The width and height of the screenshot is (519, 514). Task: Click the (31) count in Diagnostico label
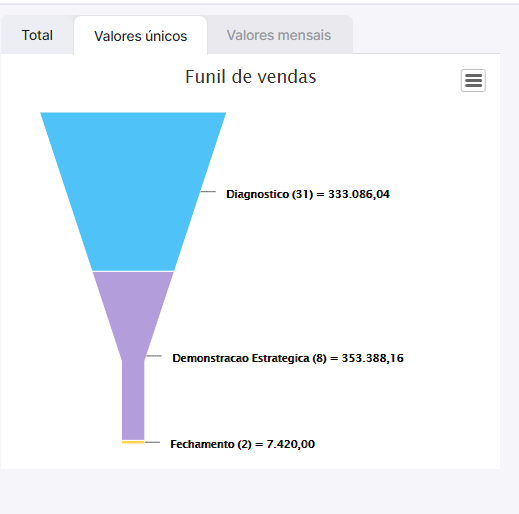pyautogui.click(x=302, y=194)
